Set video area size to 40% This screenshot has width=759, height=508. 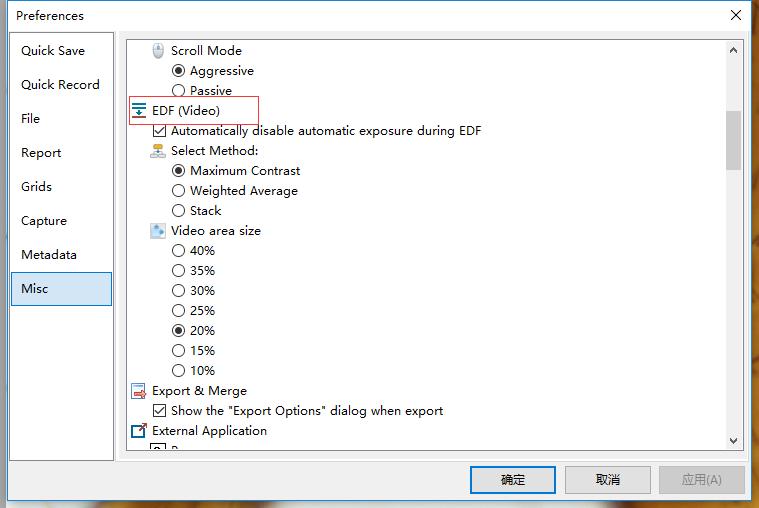pyautogui.click(x=179, y=251)
